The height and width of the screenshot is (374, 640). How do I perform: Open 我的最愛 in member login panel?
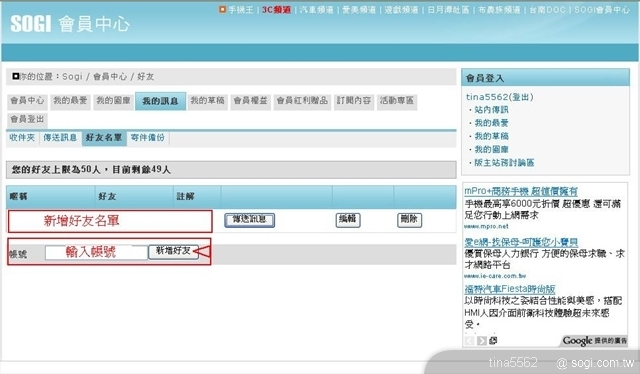[491, 123]
